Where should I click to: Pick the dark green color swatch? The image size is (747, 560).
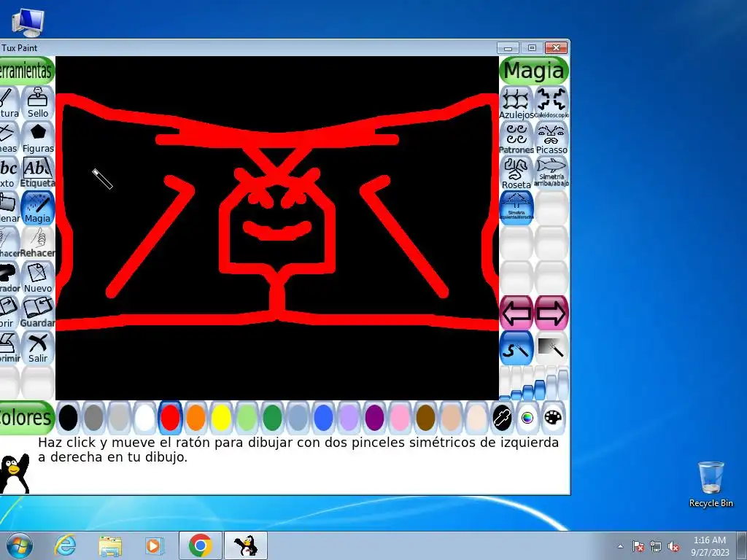tap(273, 418)
